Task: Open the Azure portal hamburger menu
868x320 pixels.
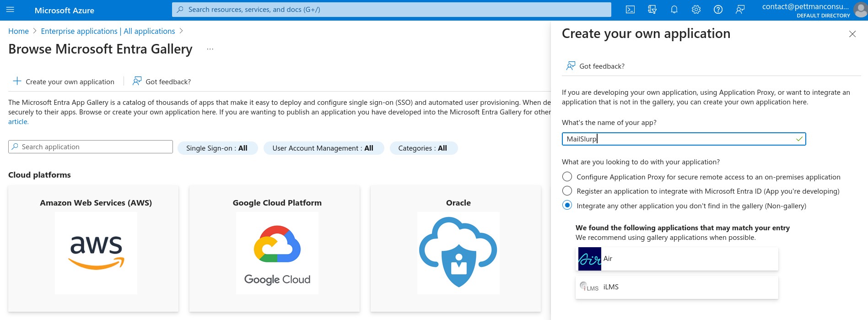Action: (11, 10)
